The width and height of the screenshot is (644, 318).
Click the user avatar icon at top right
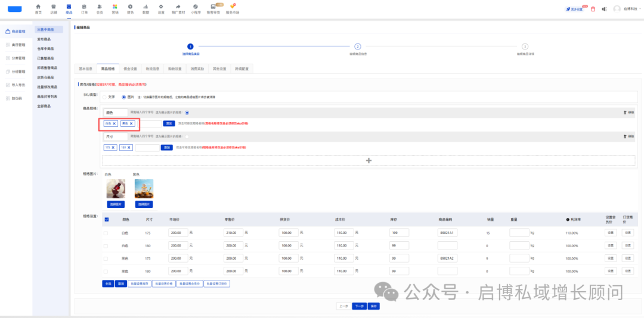[617, 9]
